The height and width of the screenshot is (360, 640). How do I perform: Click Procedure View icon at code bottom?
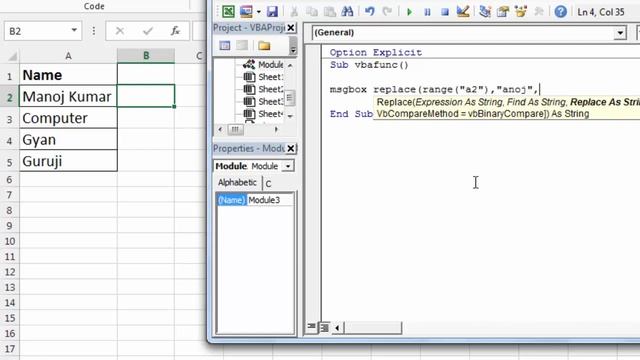311,327
